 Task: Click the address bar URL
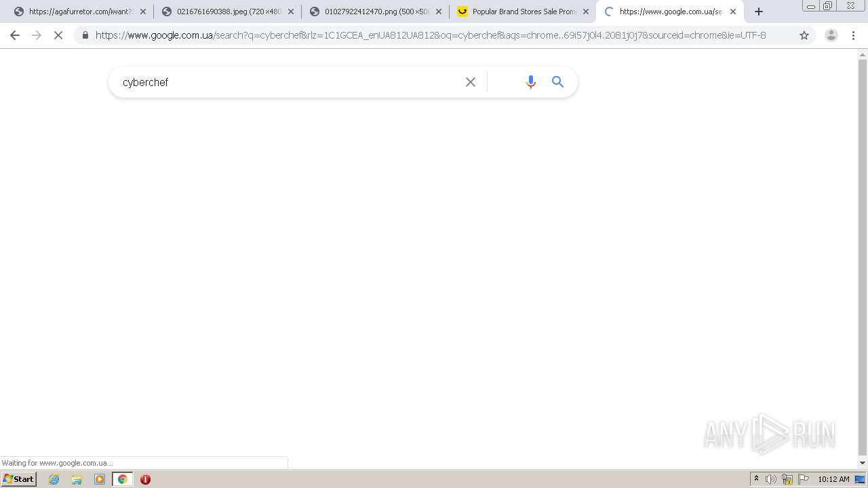pos(431,35)
